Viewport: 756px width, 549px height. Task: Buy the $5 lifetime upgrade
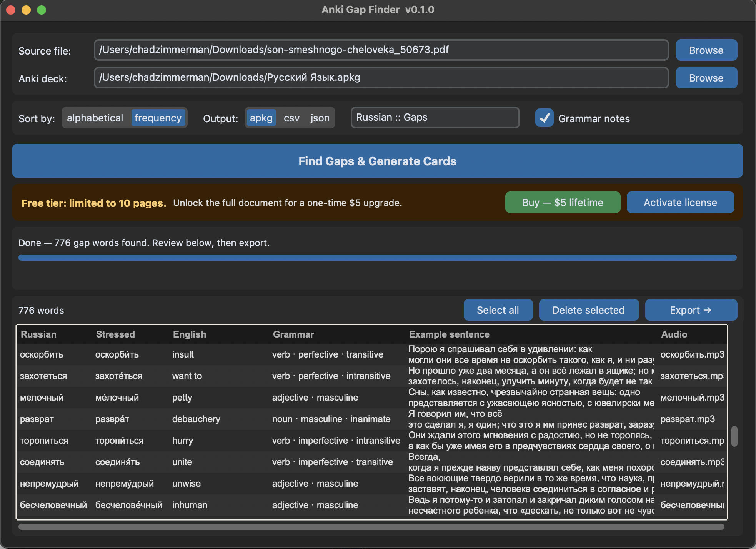point(563,202)
